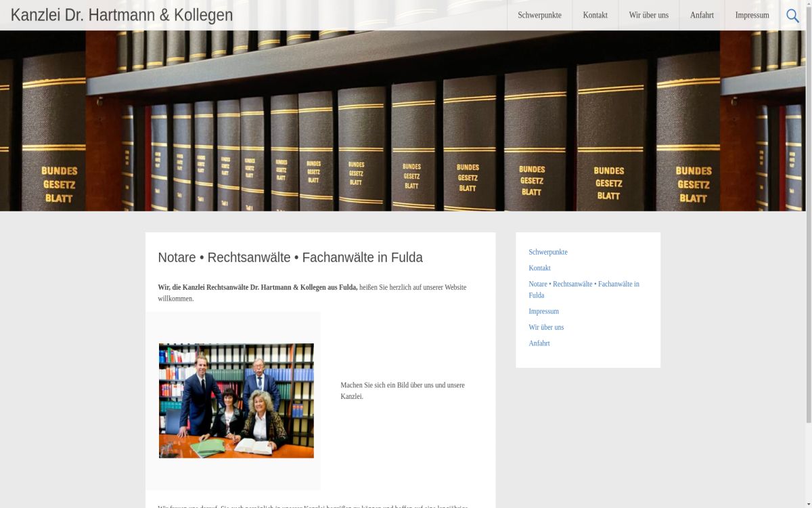The height and width of the screenshot is (508, 812).
Task: Click the bookshelf header banner image
Action: 406,122
